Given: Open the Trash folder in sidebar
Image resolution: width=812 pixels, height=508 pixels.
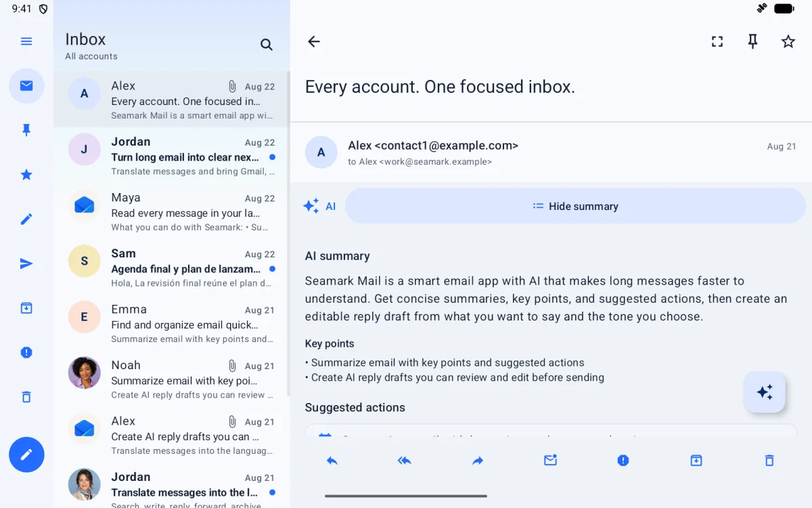Looking at the screenshot, I should click(26, 397).
